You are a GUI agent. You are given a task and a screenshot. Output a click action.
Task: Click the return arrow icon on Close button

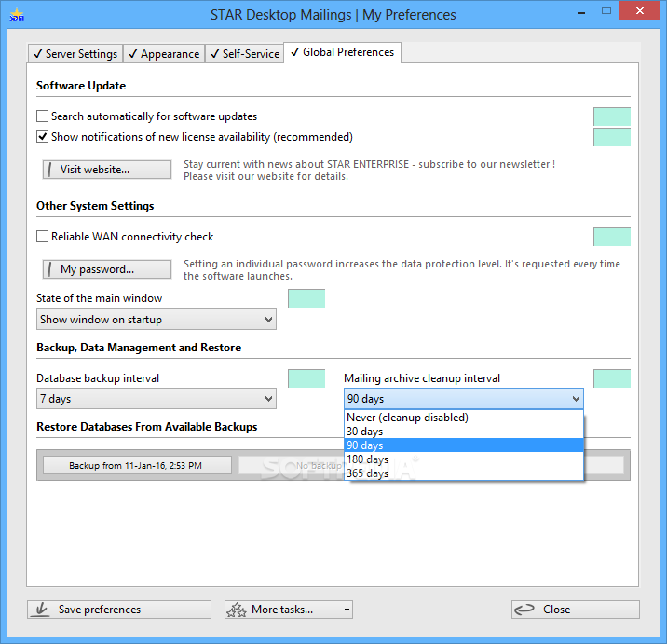[x=524, y=610]
